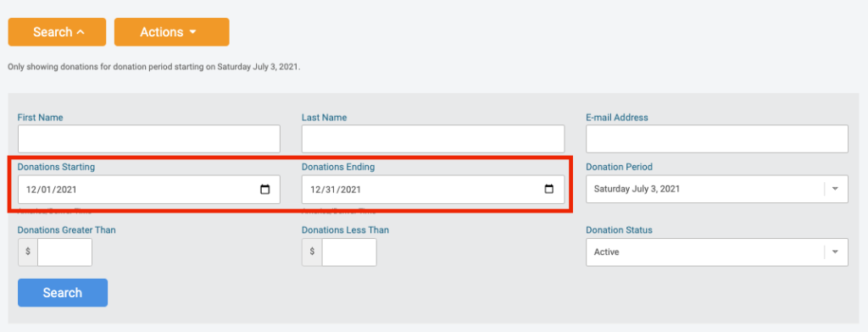The image size is (868, 332).
Task: Open calendar picker in Donations Starting field
Action: 264,189
